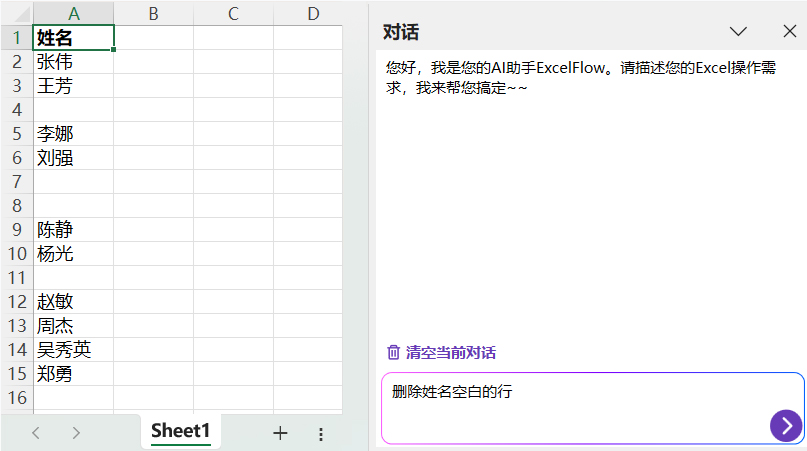Close the 对话 panel
The width and height of the screenshot is (807, 451).
pyautogui.click(x=789, y=31)
